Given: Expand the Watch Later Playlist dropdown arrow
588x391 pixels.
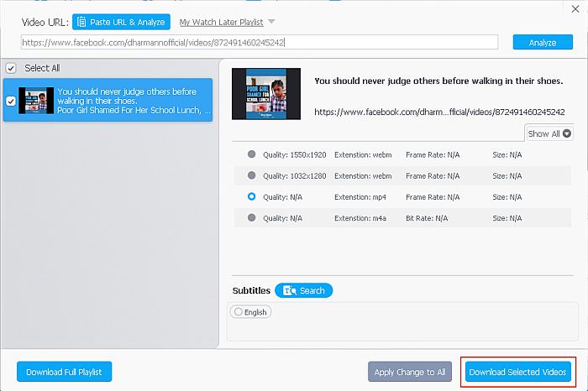Looking at the screenshot, I should (271, 22).
